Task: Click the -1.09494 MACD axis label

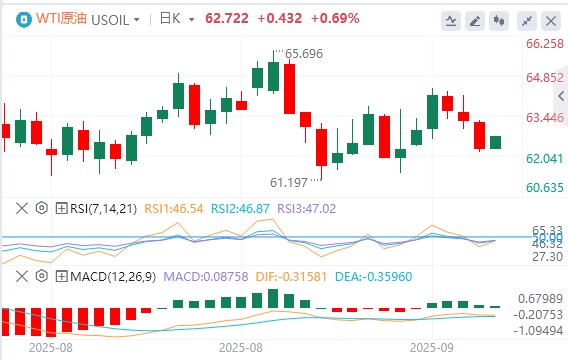Action: [x=538, y=331]
